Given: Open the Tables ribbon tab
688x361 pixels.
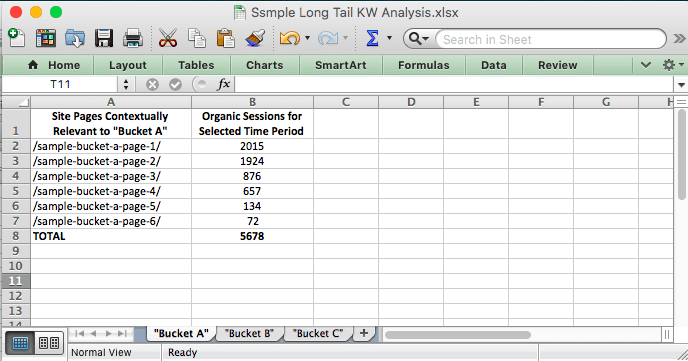Looking at the screenshot, I should (x=196, y=65).
